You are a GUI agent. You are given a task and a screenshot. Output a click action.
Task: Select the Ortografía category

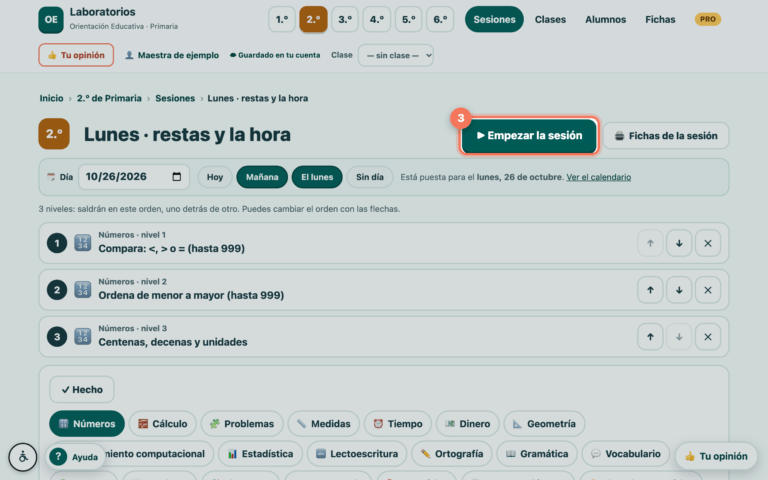(452, 454)
